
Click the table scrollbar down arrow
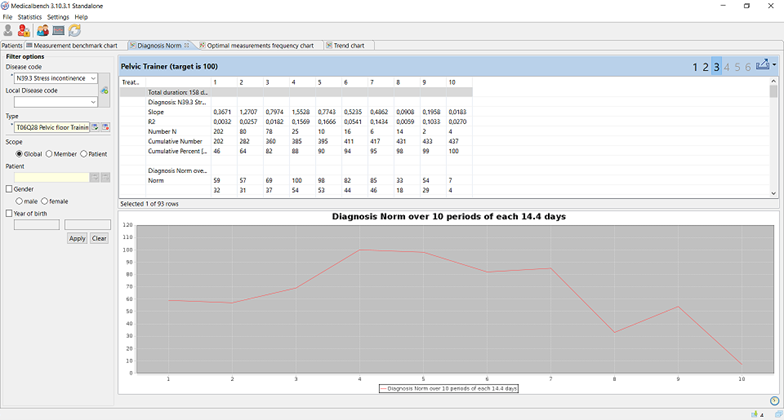click(774, 193)
